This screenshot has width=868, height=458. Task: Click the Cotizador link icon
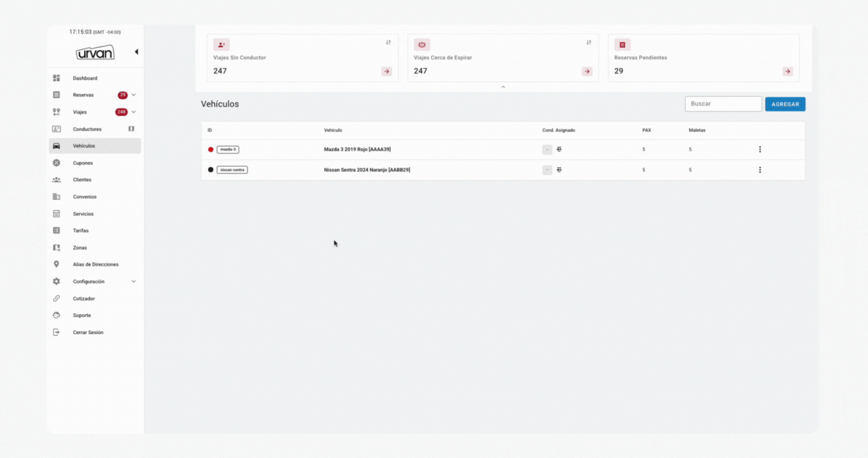click(x=56, y=299)
